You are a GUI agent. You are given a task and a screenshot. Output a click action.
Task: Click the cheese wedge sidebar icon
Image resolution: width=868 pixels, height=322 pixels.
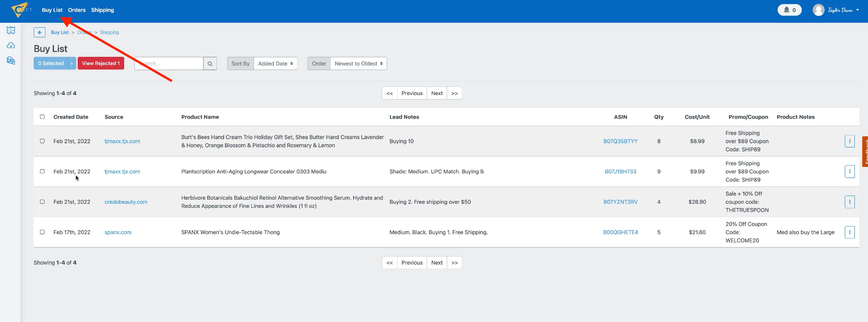[11, 60]
